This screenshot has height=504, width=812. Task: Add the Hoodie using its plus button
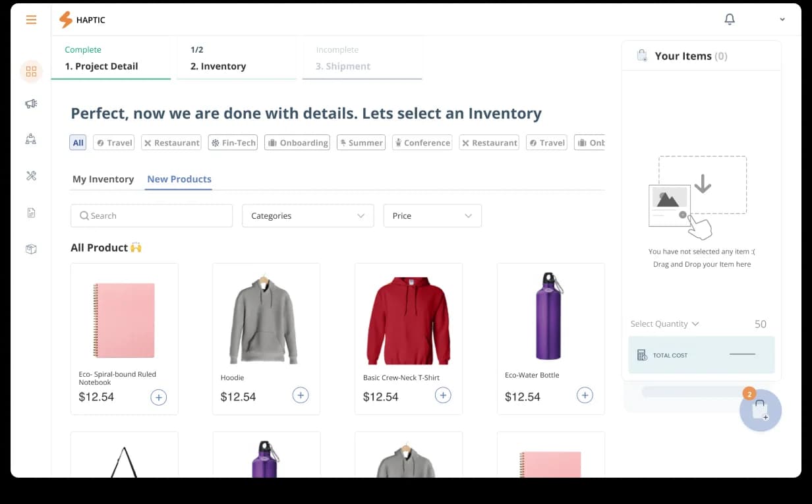[x=301, y=395]
